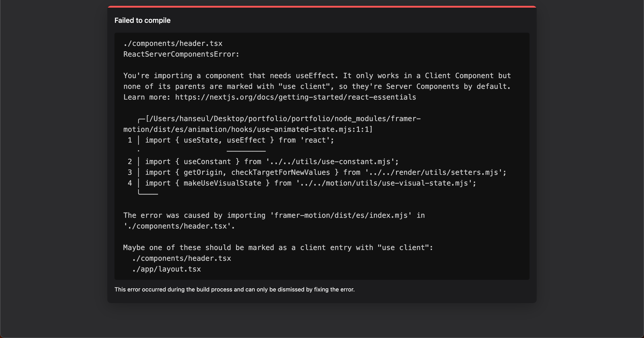Click 'You're importing a component' error message
Image resolution: width=644 pixels, height=338 pixels.
[x=317, y=76]
